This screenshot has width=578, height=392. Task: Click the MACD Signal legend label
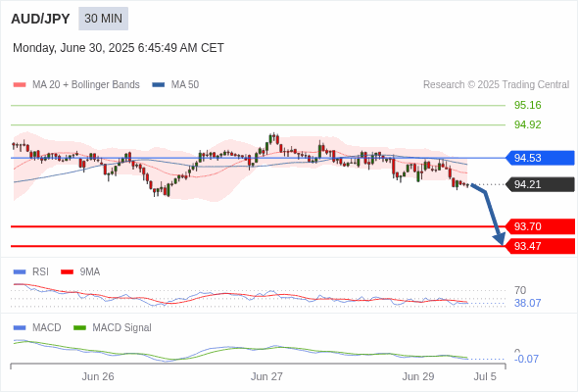point(121,327)
